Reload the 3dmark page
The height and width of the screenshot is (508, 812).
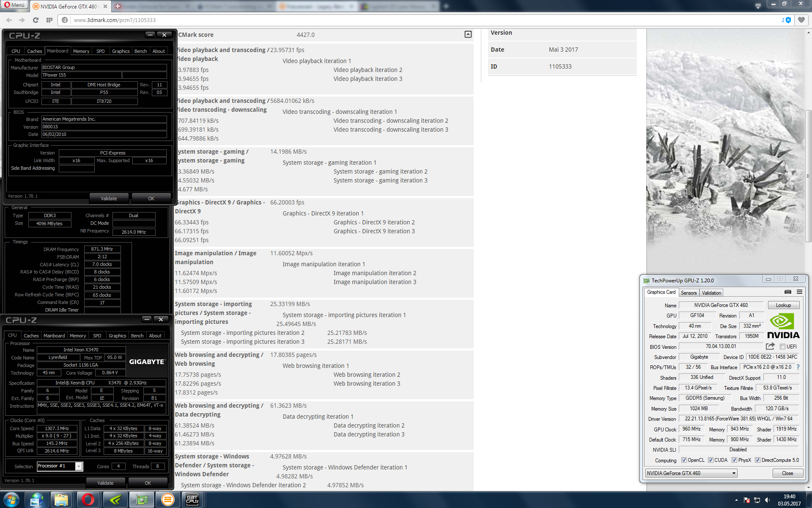tap(36, 20)
